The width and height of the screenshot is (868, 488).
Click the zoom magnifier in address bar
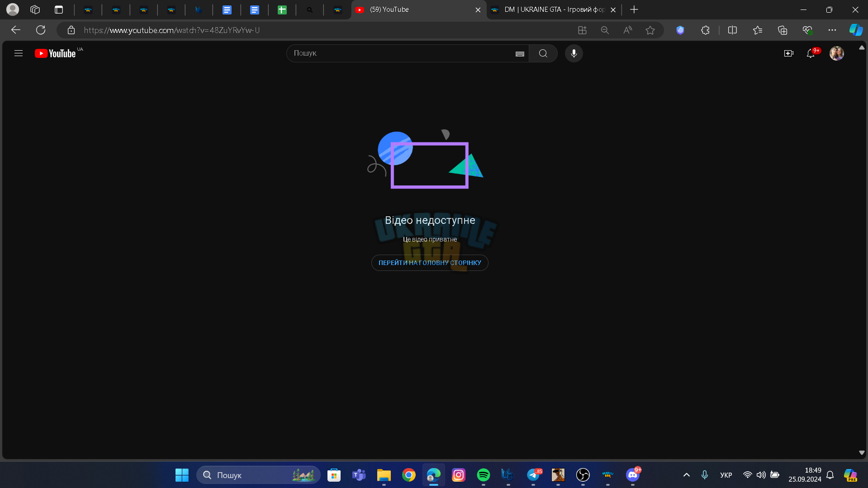tap(605, 30)
